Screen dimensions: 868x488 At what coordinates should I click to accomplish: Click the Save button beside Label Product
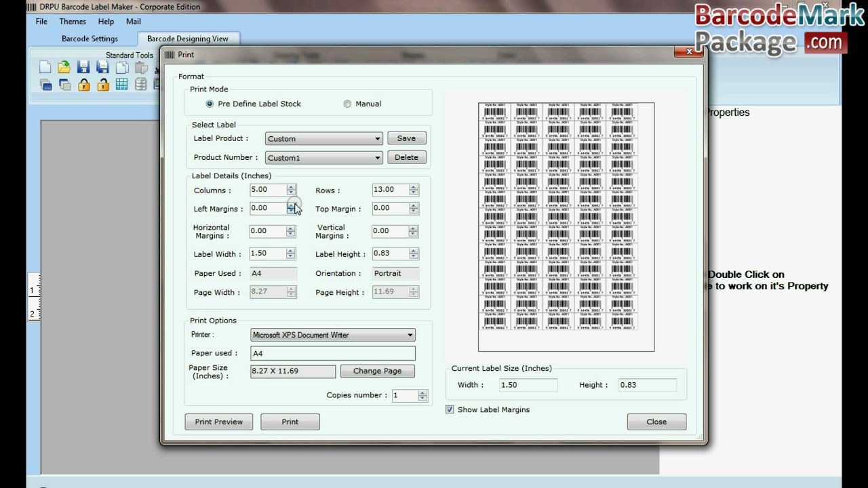pyautogui.click(x=406, y=138)
